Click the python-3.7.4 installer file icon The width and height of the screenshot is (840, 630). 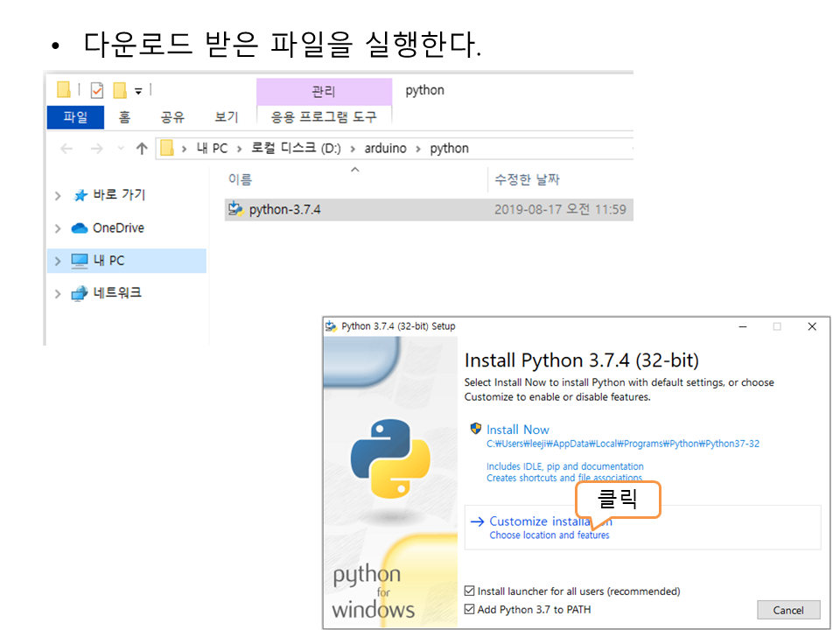(235, 209)
